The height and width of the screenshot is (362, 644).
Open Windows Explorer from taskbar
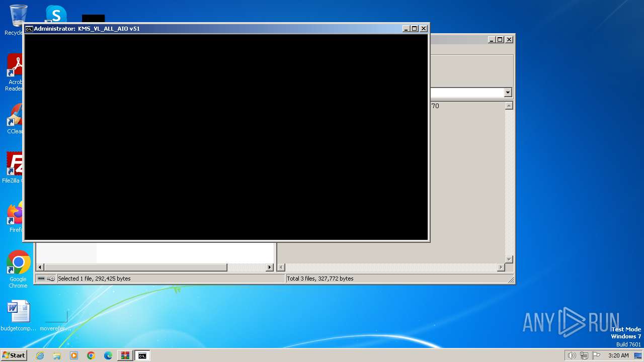[57, 355]
